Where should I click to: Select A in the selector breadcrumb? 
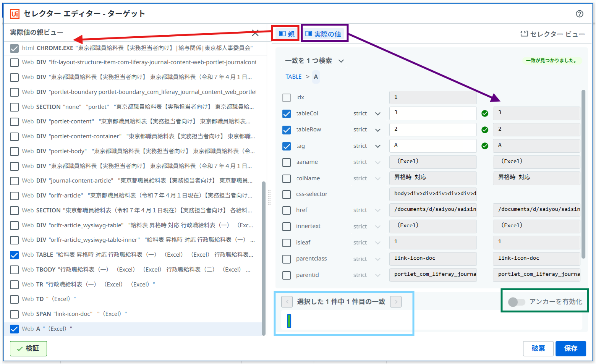[x=316, y=77]
